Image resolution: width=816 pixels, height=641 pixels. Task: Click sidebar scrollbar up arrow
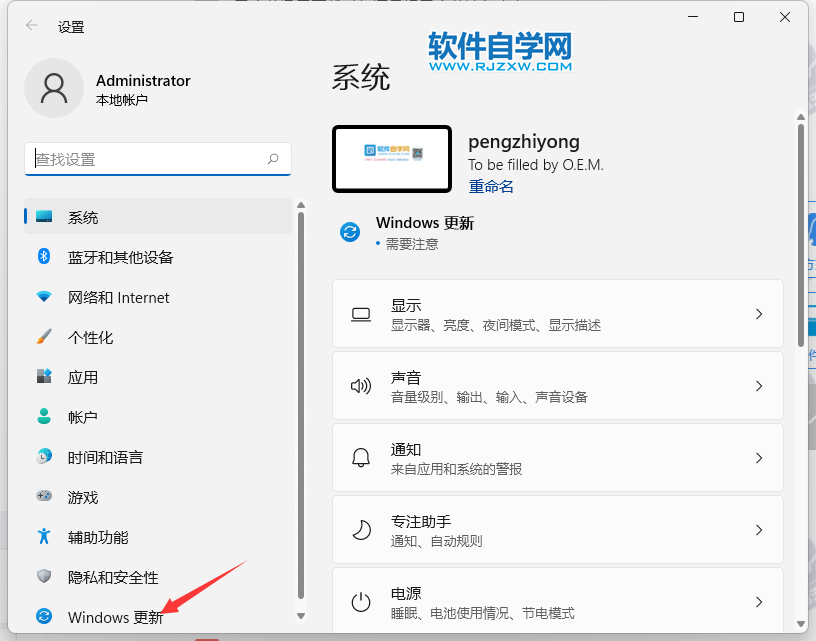point(301,206)
